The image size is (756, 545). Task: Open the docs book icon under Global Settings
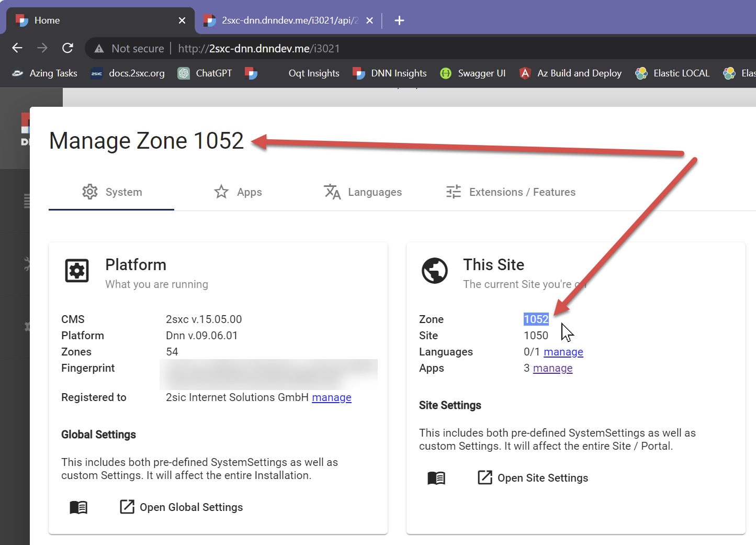78,507
